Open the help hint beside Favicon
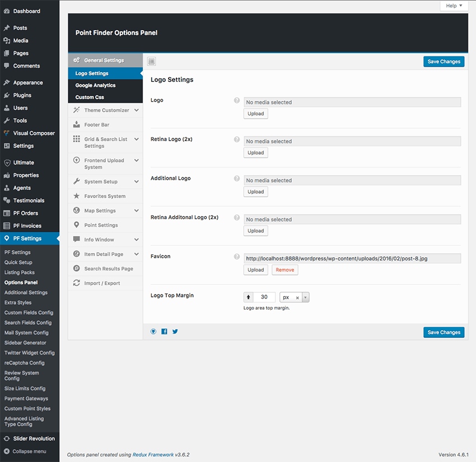Screen dimensions: 476x462 click(237, 256)
